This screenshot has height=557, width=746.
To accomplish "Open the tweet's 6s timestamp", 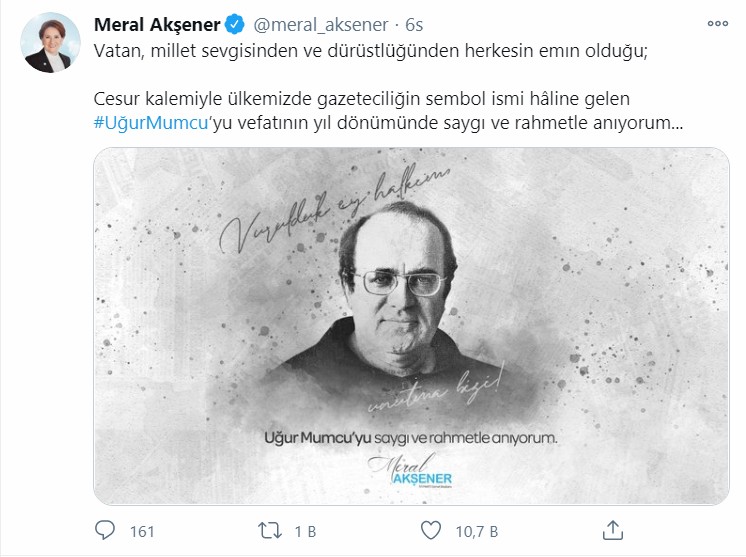I will click(414, 25).
